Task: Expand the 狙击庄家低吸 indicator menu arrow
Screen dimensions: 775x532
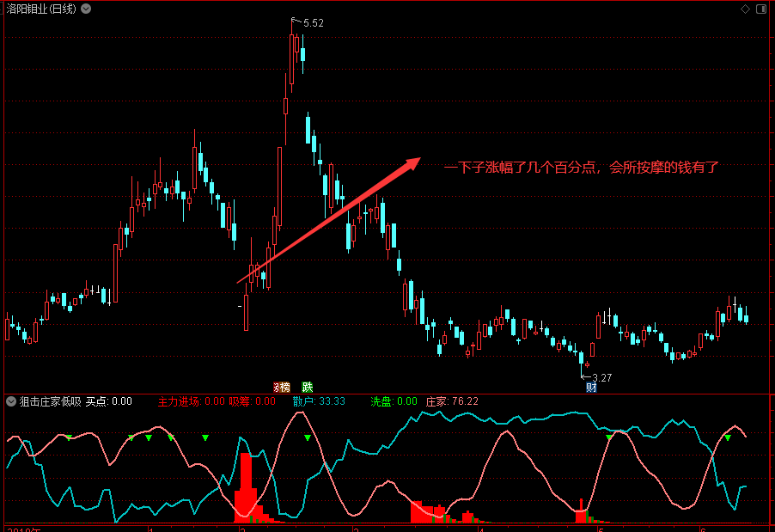Action: (11, 401)
